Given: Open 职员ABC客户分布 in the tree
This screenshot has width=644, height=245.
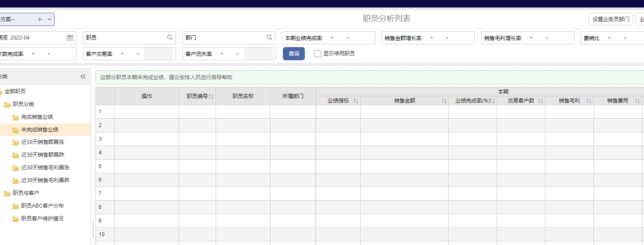Looking at the screenshot, I should coord(42,206).
